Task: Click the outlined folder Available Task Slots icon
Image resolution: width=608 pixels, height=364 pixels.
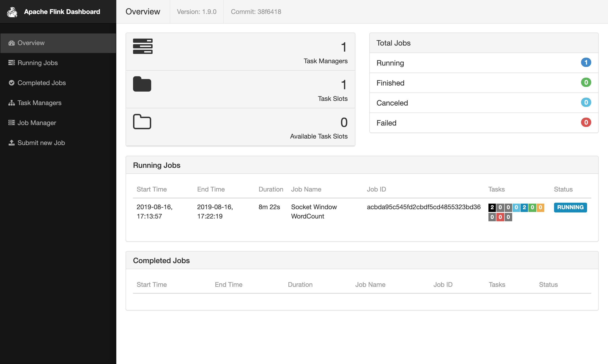Action: pos(142,121)
